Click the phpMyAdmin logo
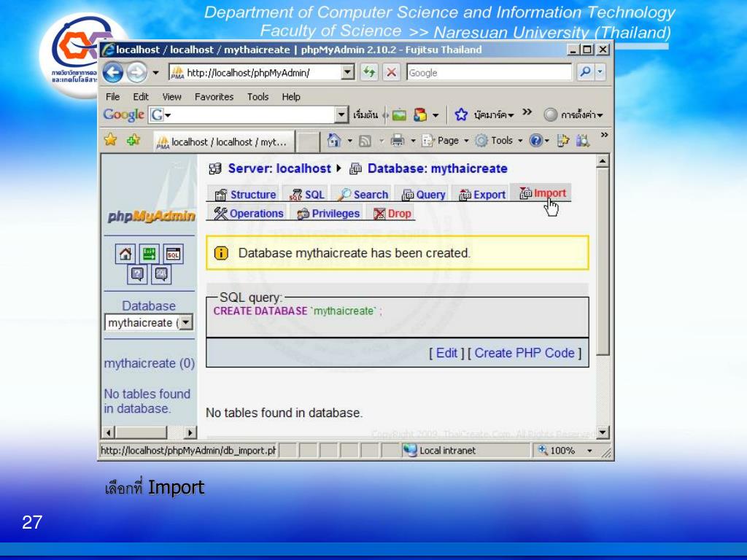 (x=152, y=217)
